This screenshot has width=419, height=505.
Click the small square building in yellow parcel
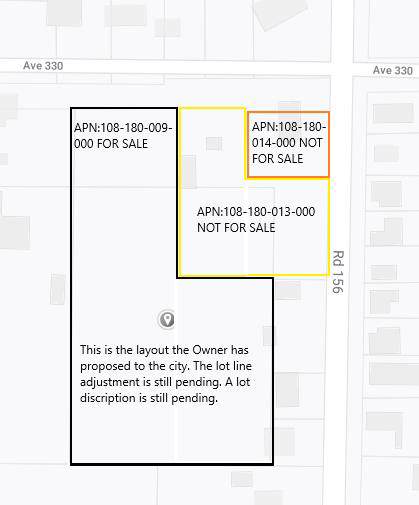pyautogui.click(x=214, y=144)
